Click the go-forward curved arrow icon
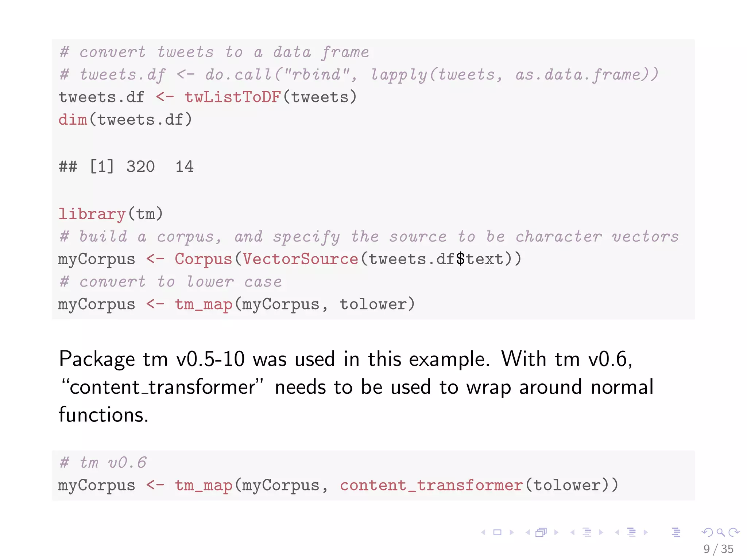Screen dimensions: 747x560 [x=734, y=532]
